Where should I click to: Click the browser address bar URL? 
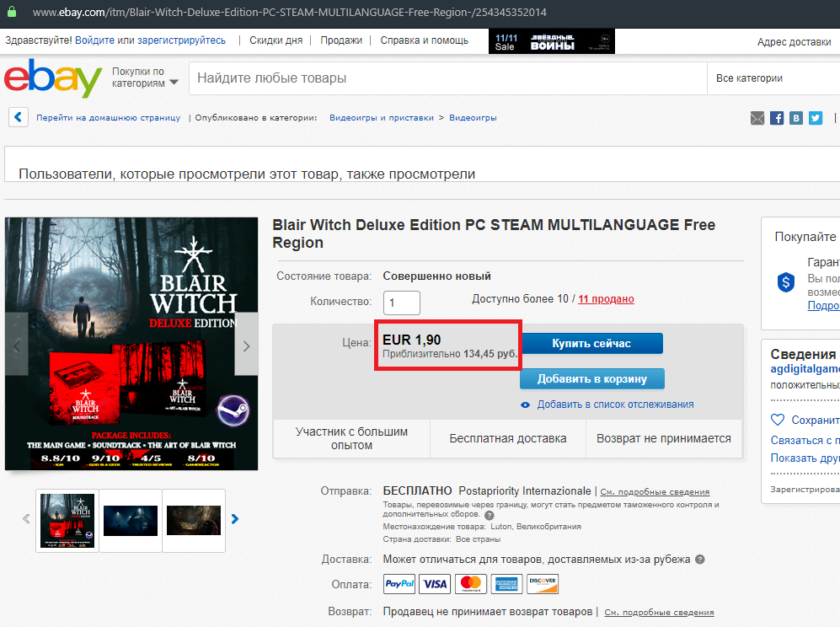pyautogui.click(x=289, y=13)
